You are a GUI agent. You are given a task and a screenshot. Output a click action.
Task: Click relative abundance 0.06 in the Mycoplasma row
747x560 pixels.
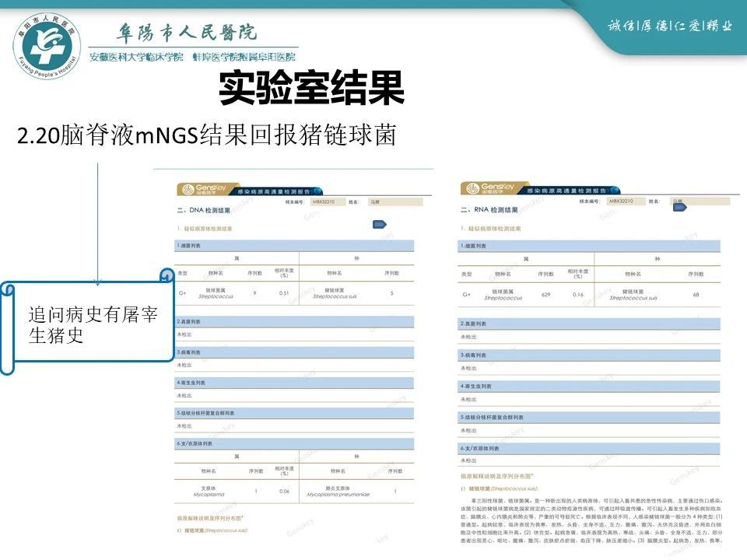point(285,492)
